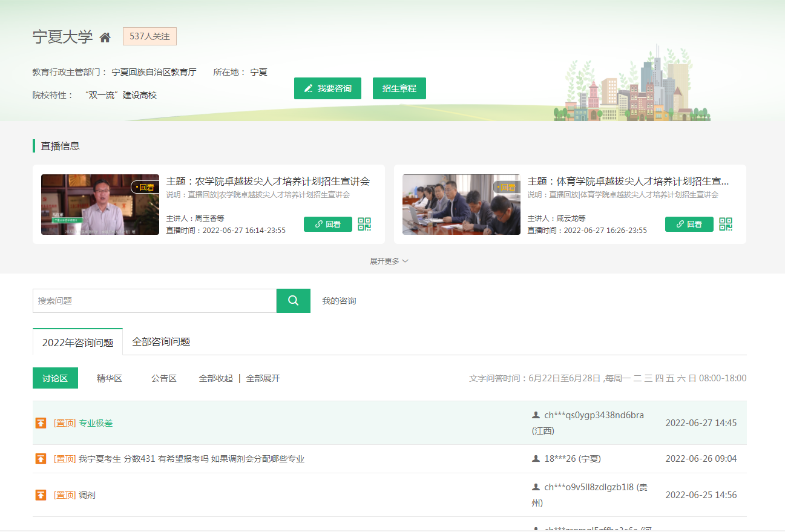The height and width of the screenshot is (532, 785).
Task: Click pin icon beside 分数431 question
Action: point(41,459)
